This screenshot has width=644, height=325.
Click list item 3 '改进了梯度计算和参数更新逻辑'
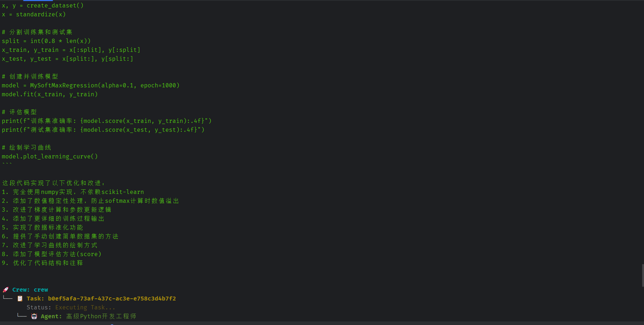coord(57,210)
